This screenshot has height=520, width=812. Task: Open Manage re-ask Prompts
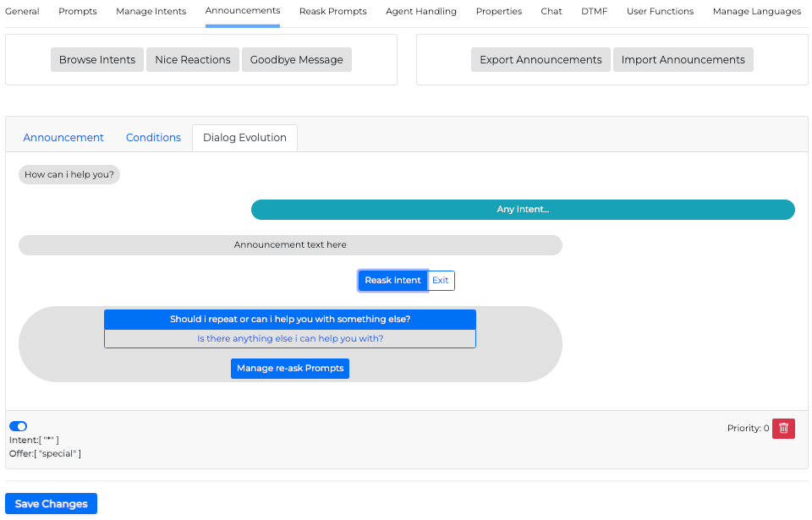(289, 369)
